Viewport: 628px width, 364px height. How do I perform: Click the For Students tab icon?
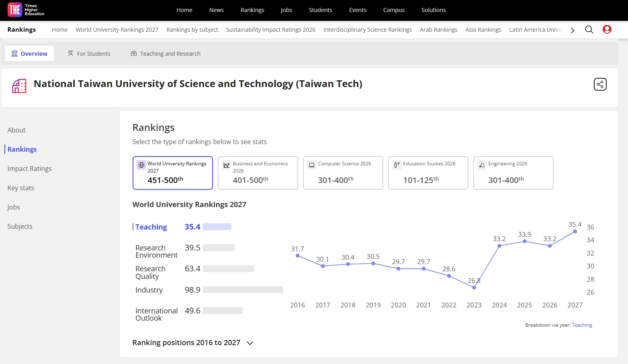(x=71, y=53)
